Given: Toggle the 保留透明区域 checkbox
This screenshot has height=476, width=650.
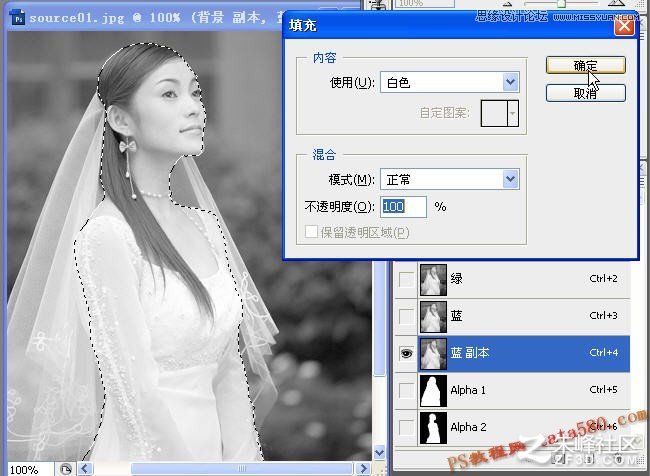Looking at the screenshot, I should click(311, 232).
